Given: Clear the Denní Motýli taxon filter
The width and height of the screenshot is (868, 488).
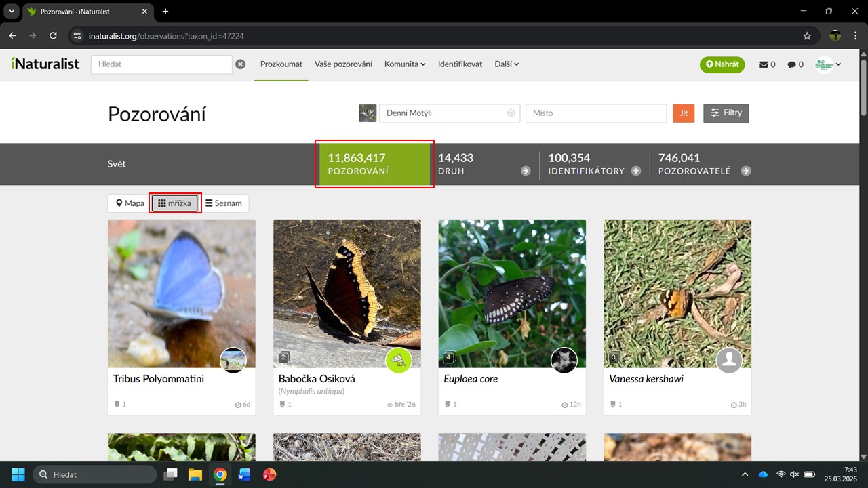Looking at the screenshot, I should click(x=511, y=113).
